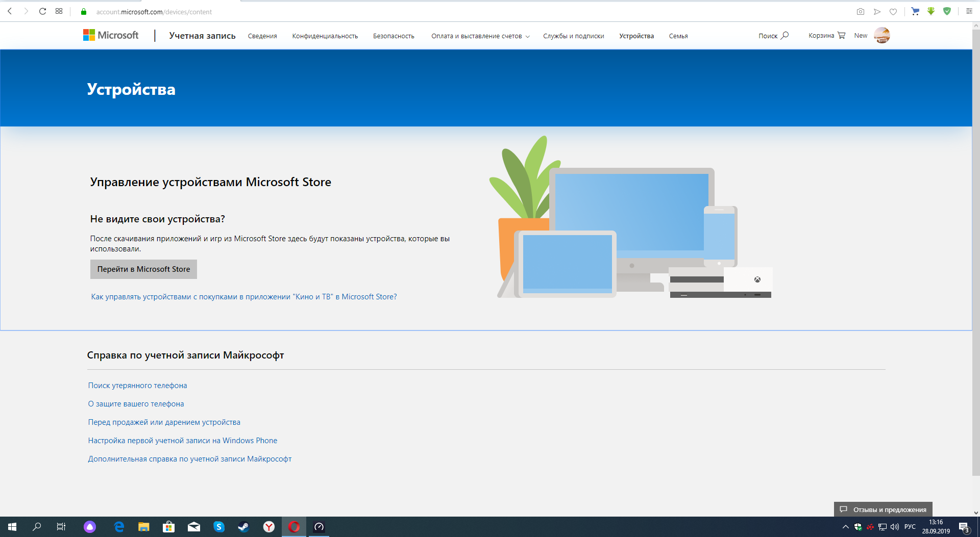This screenshot has height=537, width=980.
Task: Open the shopping cart extension icon
Action: coord(915,11)
